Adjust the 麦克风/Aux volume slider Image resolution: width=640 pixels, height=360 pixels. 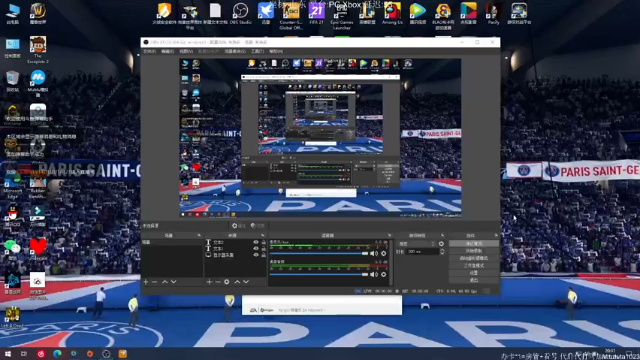tap(319, 253)
